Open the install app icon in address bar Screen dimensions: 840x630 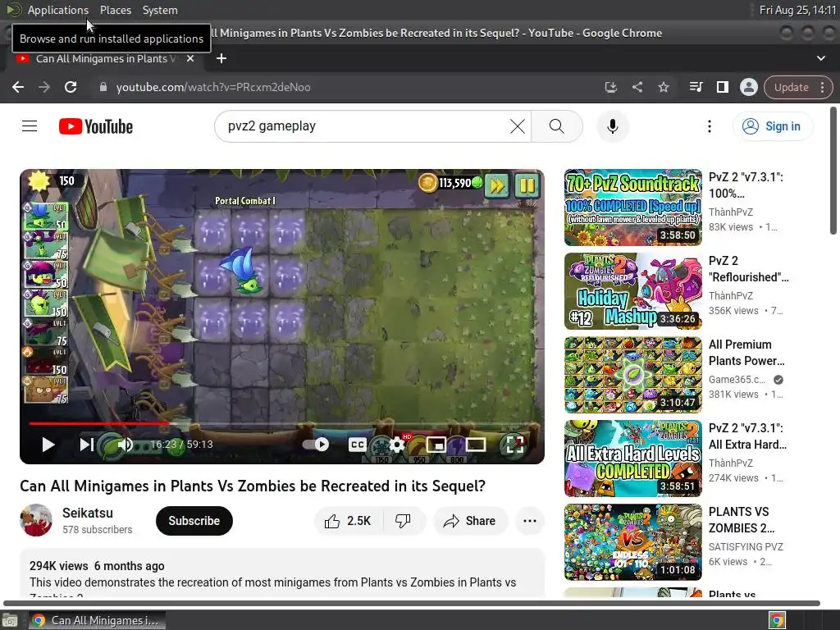click(x=610, y=87)
